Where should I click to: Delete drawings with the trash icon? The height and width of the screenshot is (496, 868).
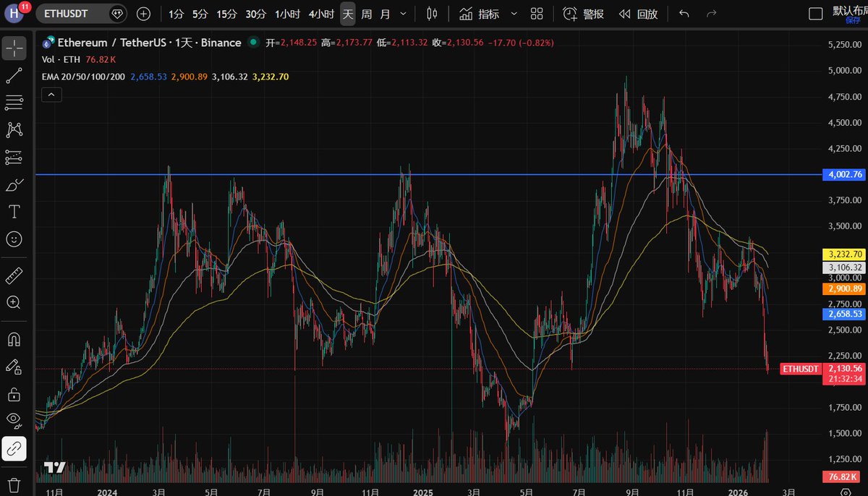pos(14,484)
